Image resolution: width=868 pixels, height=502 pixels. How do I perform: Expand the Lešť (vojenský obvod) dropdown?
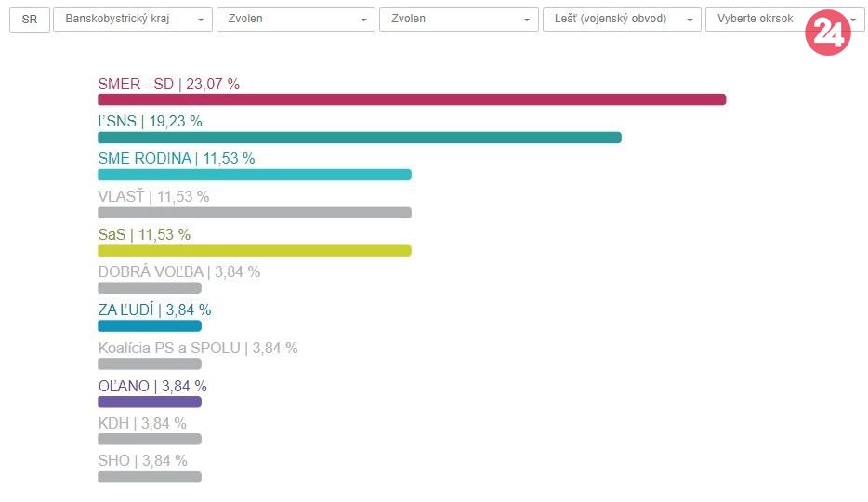[622, 20]
